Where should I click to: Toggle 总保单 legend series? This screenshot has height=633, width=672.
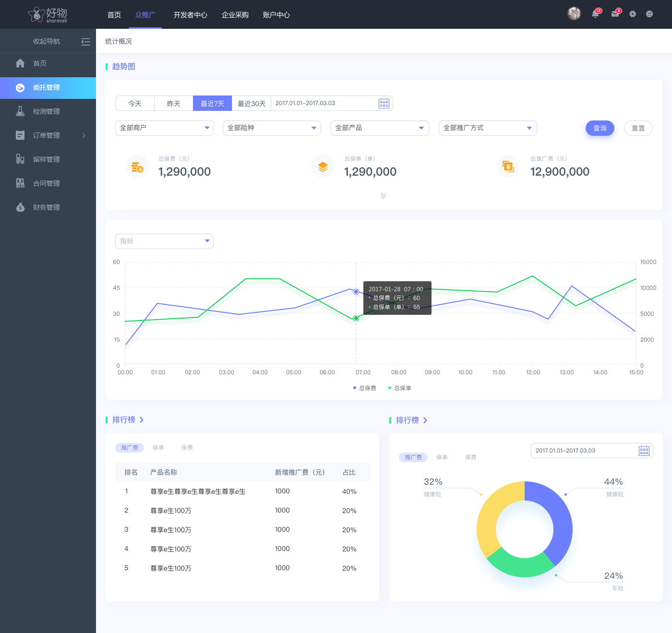click(400, 388)
